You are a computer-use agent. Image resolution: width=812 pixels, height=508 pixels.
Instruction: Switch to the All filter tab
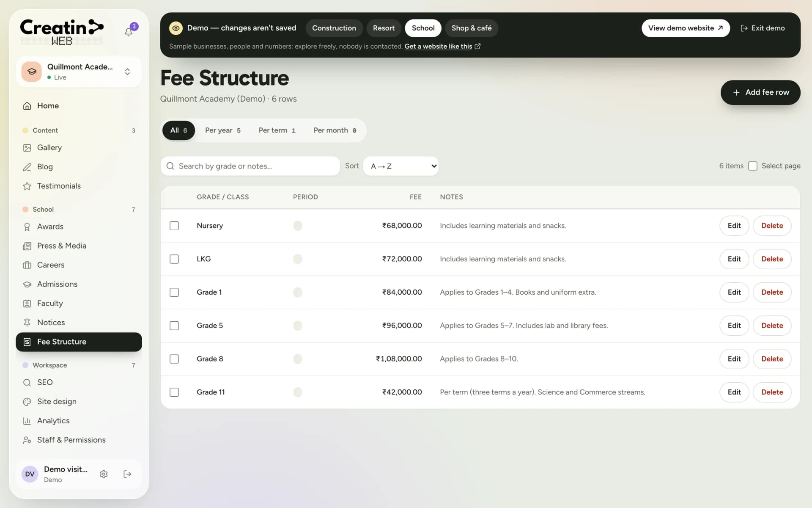click(178, 130)
